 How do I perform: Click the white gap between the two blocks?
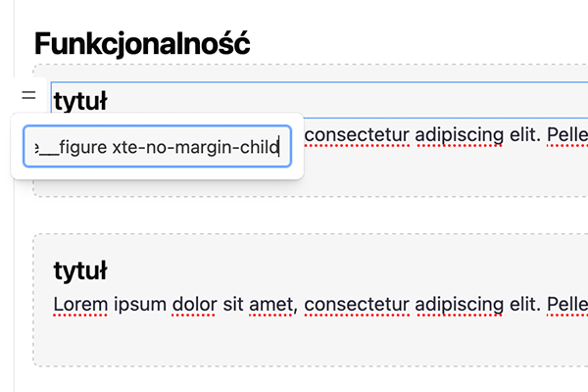[x=294, y=215]
